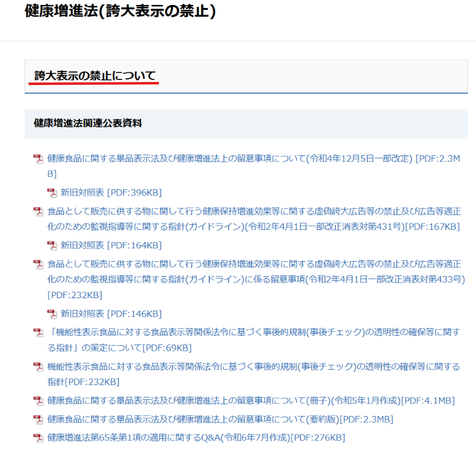Click PDF icon beside 指針の策定について 69KB
This screenshot has height=456, width=476.
[x=38, y=333]
